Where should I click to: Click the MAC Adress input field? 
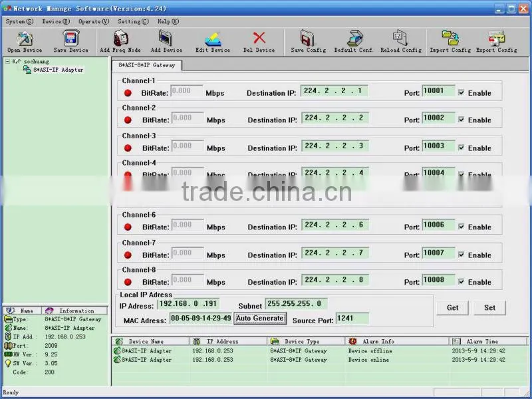201,319
